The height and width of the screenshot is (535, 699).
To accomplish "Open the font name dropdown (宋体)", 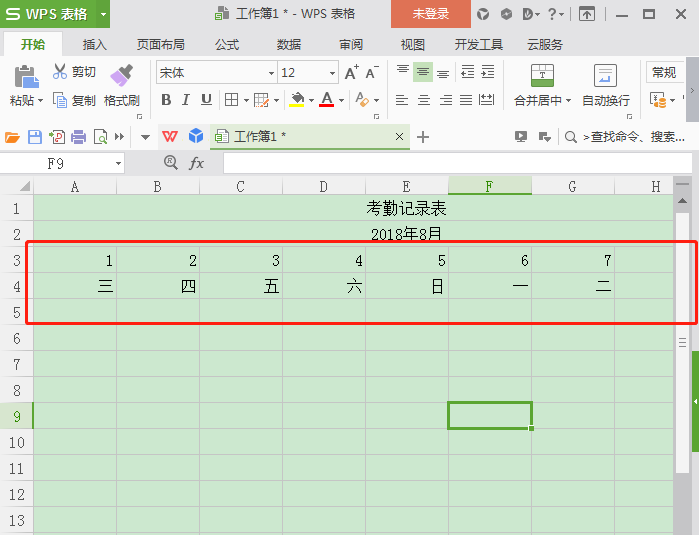I will [x=271, y=73].
